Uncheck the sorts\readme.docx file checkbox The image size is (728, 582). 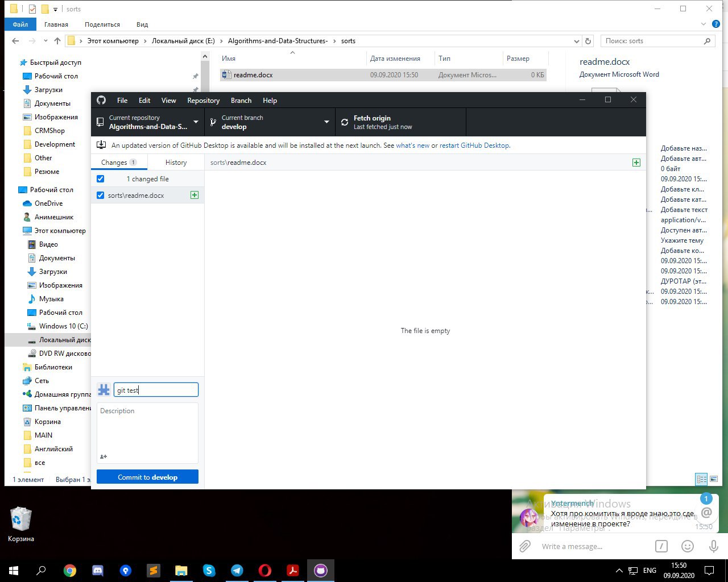101,195
